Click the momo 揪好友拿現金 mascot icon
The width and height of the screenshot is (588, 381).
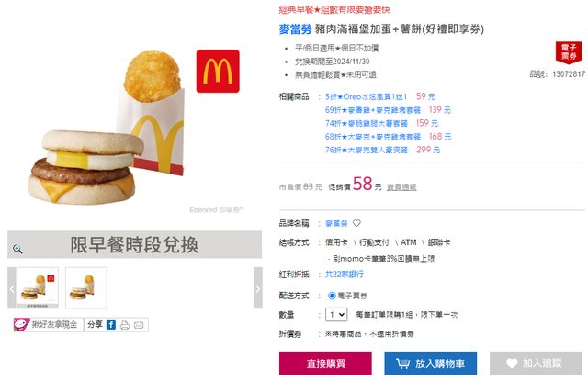[x=21, y=324]
